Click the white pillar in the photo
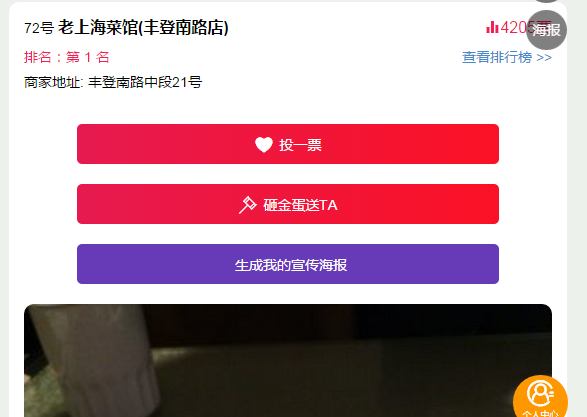This screenshot has width=587, height=417. coord(94,359)
